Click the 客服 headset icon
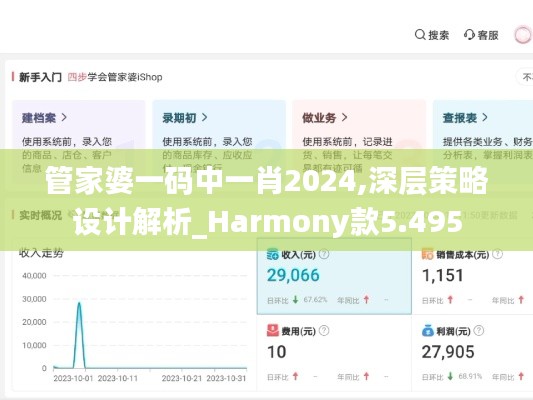Viewport: 533px width, 400px height. (469, 35)
